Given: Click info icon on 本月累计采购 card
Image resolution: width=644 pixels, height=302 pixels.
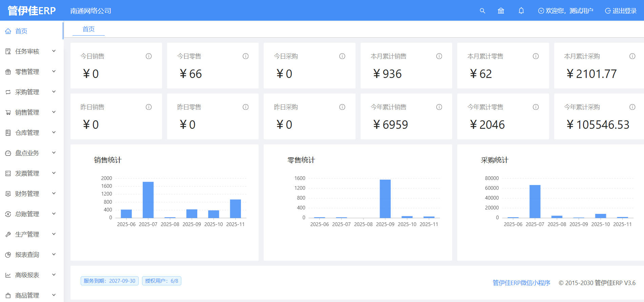Looking at the screenshot, I should point(632,56).
